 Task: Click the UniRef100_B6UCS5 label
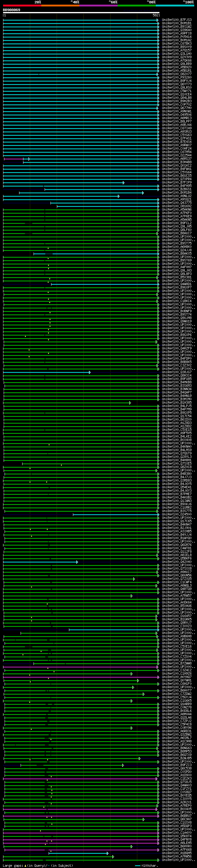click(x=177, y=176)
